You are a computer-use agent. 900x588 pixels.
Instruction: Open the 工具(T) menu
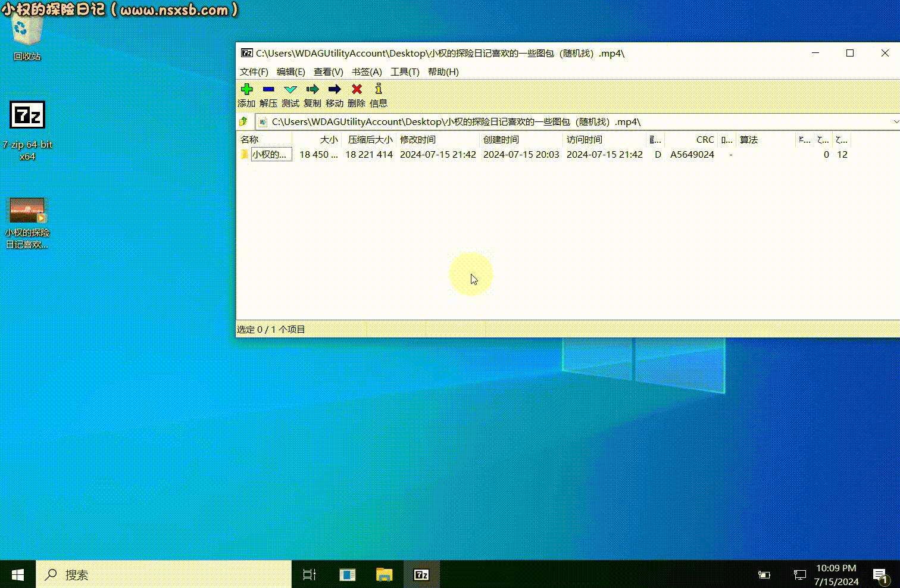coord(405,72)
